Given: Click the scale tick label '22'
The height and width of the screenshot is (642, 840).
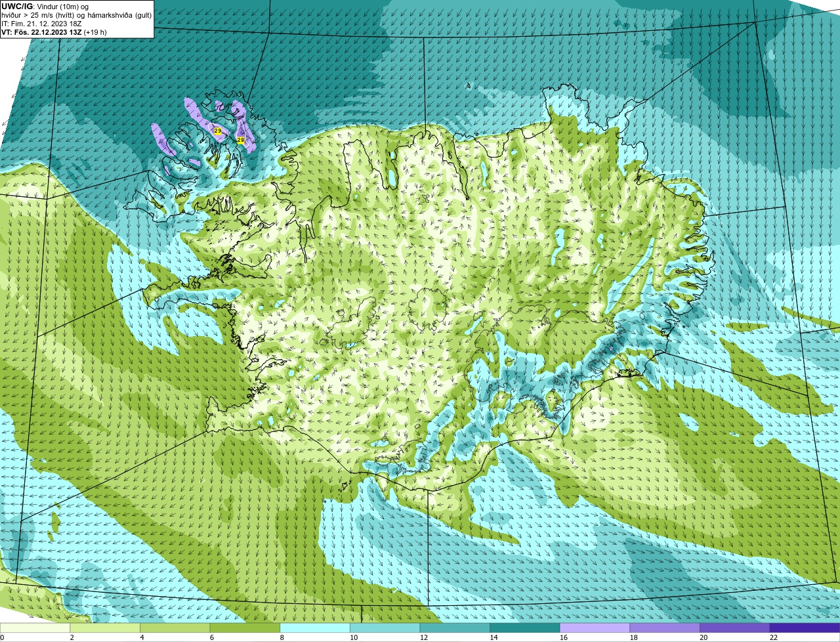Looking at the screenshot, I should click(774, 637).
